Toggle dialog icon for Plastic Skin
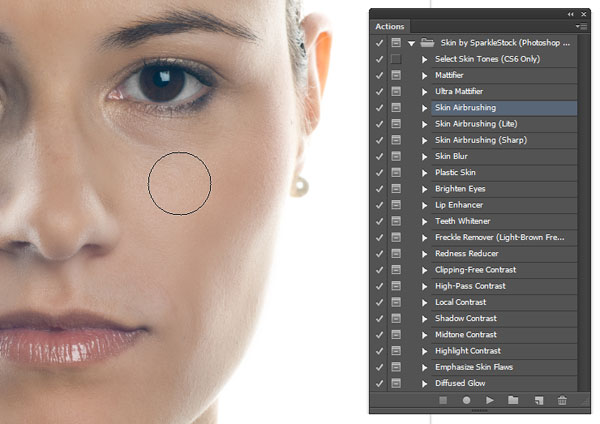Screen dimensions: 600x424 (x=396, y=173)
